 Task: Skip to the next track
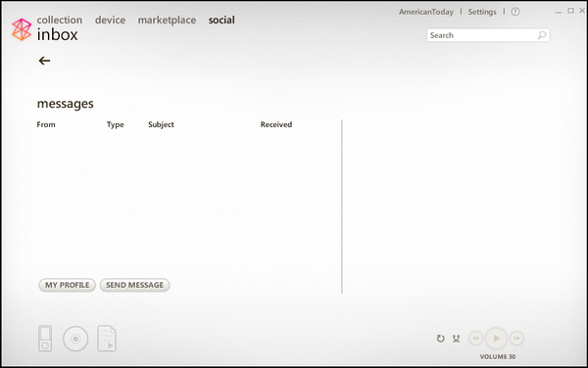[x=516, y=339]
